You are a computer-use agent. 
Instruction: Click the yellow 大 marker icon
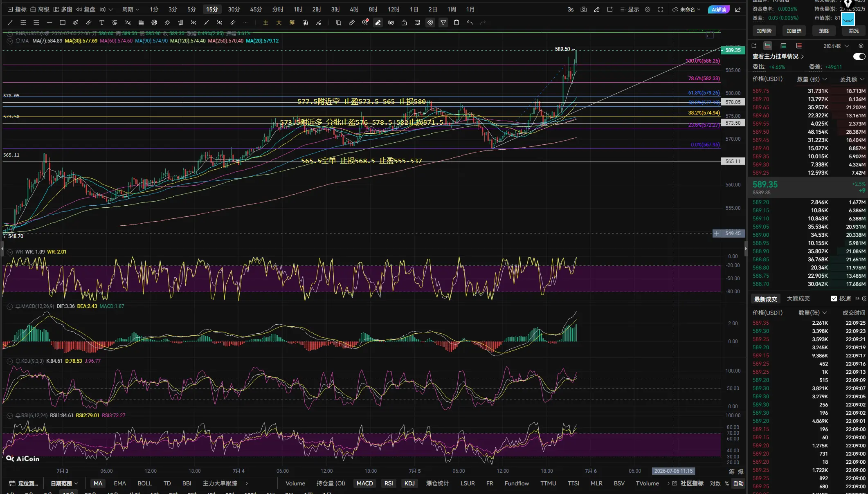click(279, 22)
